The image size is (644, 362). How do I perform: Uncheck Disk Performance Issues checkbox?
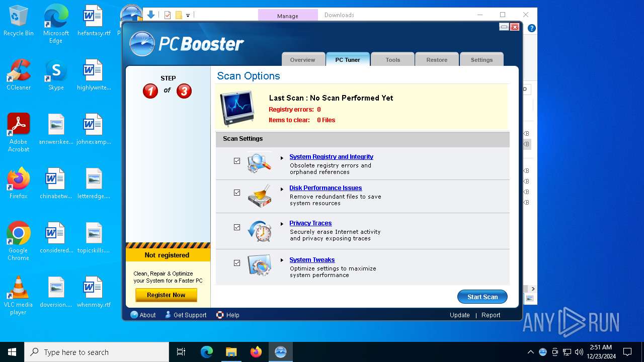tap(237, 193)
